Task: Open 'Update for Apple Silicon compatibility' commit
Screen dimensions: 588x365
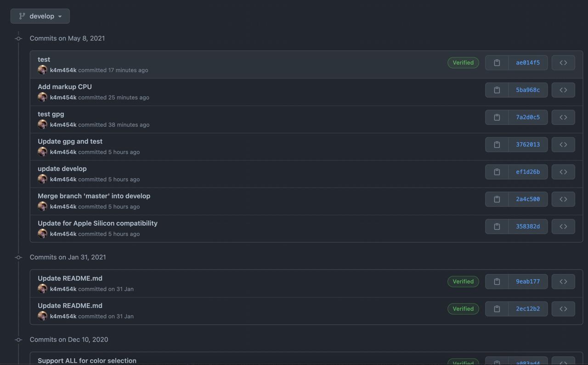Action: [97, 223]
